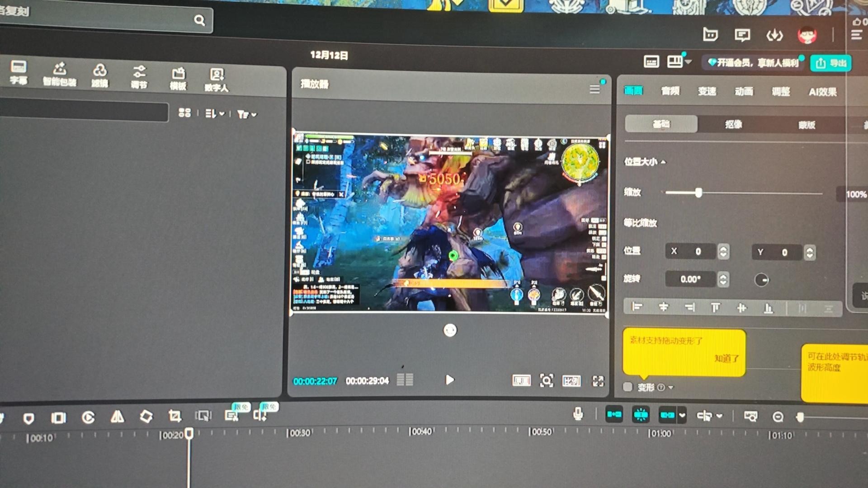Open the 数字人 digital human panel
The image size is (868, 488).
tap(217, 80)
